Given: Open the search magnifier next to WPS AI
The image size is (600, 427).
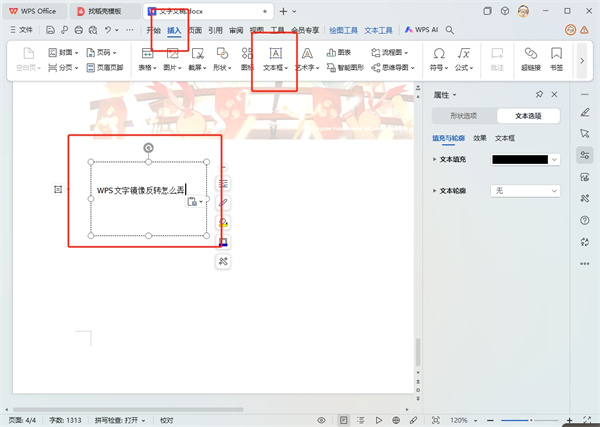Looking at the screenshot, I should [x=450, y=30].
